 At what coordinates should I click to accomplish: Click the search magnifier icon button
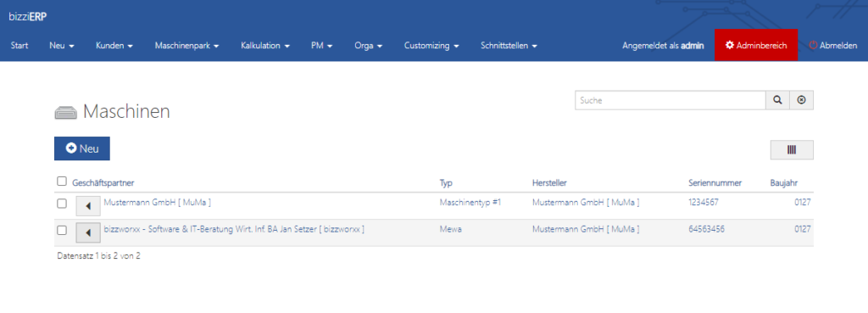(x=777, y=100)
